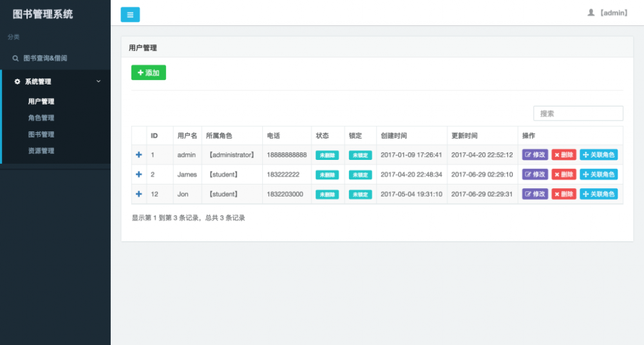
Task: Click the update time 2017-04-20 22:52:12
Action: pyautogui.click(x=482, y=155)
